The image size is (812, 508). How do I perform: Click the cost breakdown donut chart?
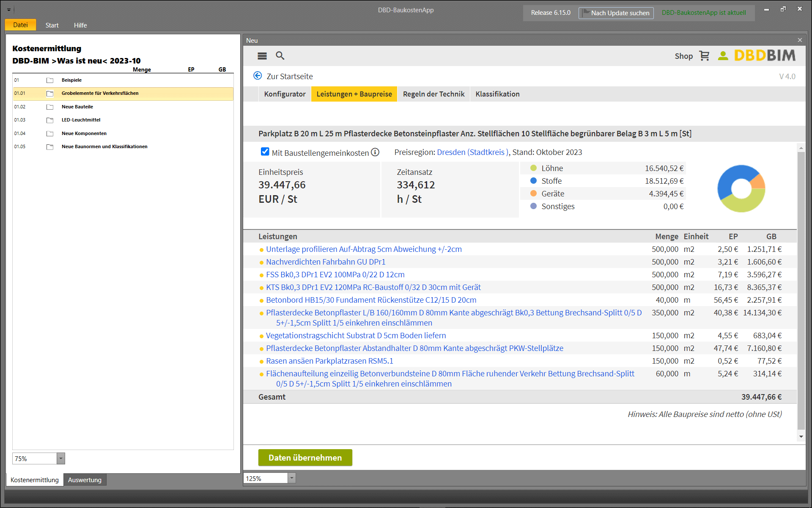[x=741, y=188]
